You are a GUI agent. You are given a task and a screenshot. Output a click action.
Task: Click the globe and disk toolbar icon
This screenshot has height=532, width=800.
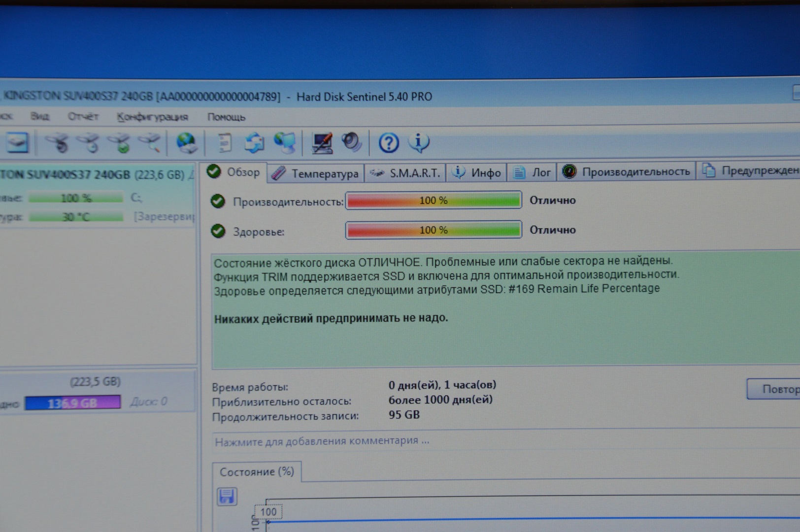point(186,143)
